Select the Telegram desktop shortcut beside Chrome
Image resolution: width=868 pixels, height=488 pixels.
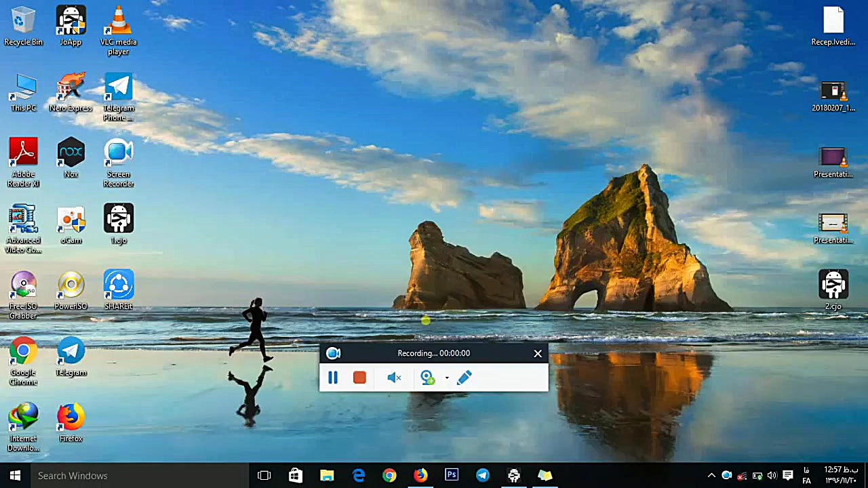click(71, 357)
